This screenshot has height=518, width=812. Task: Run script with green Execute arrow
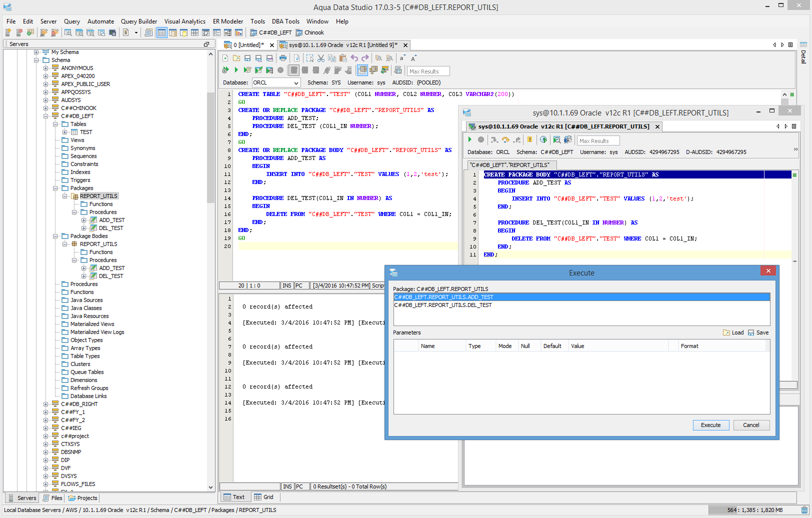click(236, 70)
